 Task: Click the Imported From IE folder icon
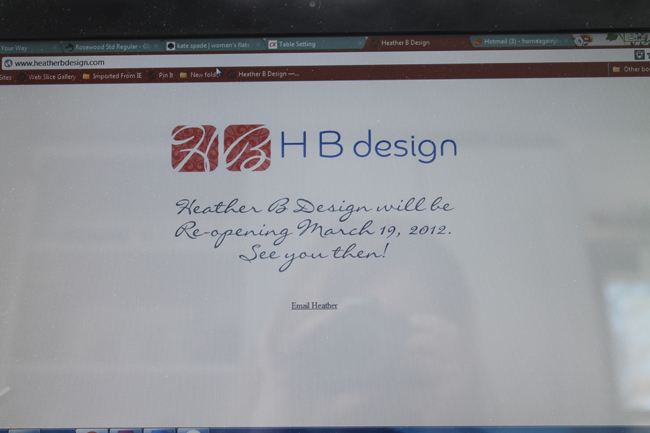point(86,76)
